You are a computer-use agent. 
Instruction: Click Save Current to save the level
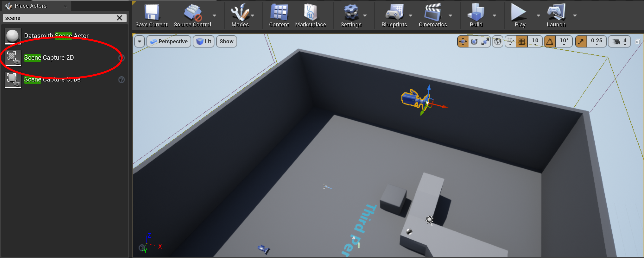pos(151,15)
